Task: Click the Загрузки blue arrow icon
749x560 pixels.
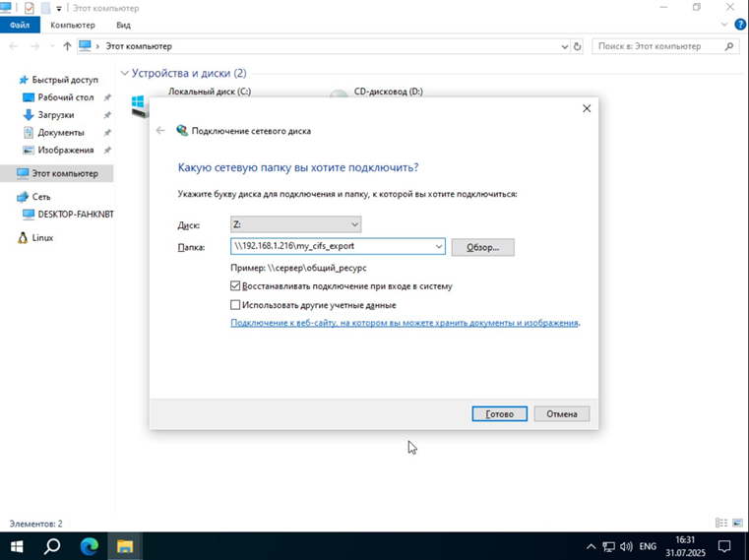Action: (x=29, y=115)
